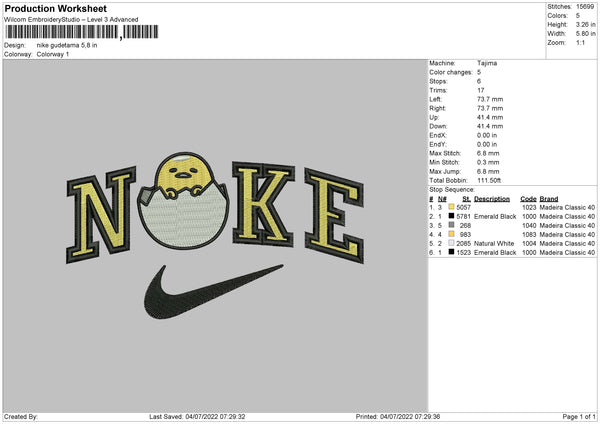
Task: Click the N# column header
Action: [x=442, y=199]
